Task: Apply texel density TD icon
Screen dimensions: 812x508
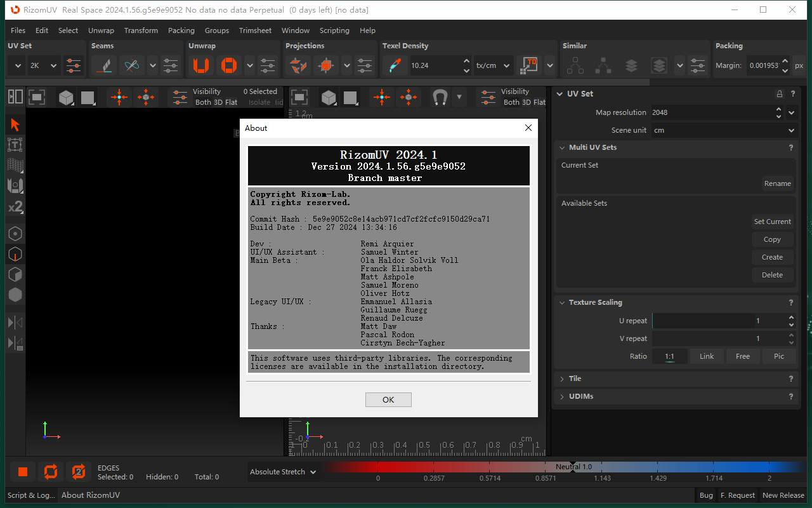Action: coord(530,65)
